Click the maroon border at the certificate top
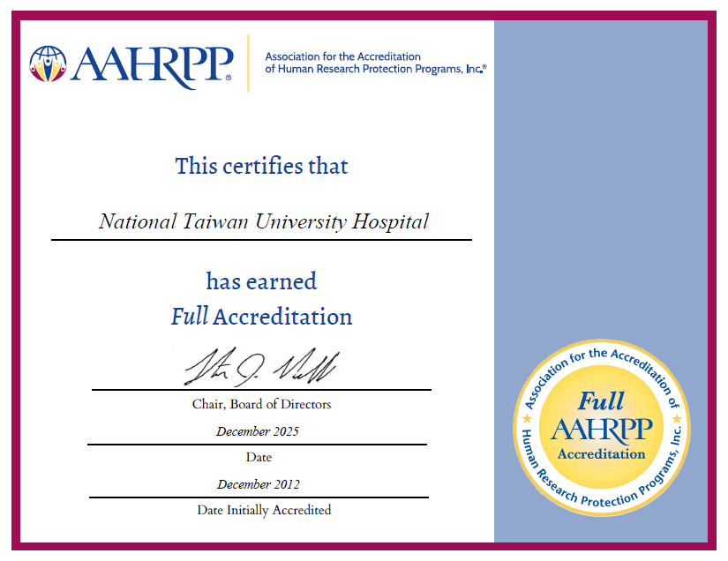 (x=364, y=15)
